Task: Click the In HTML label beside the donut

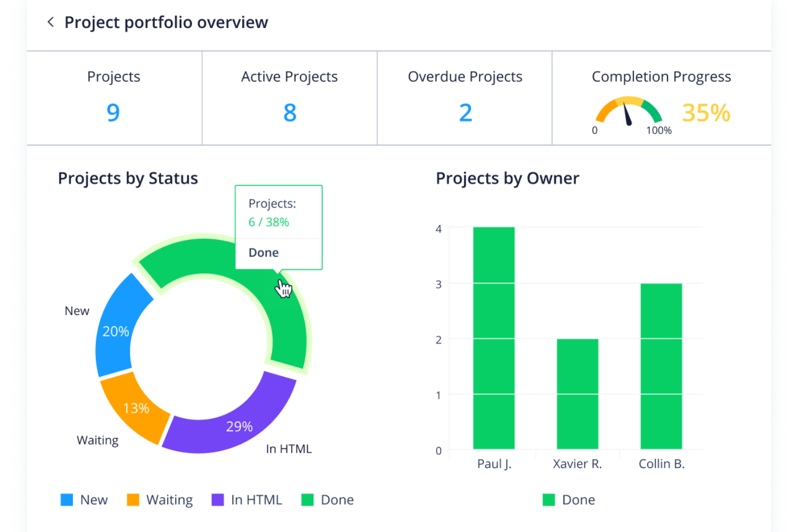Action: [289, 449]
